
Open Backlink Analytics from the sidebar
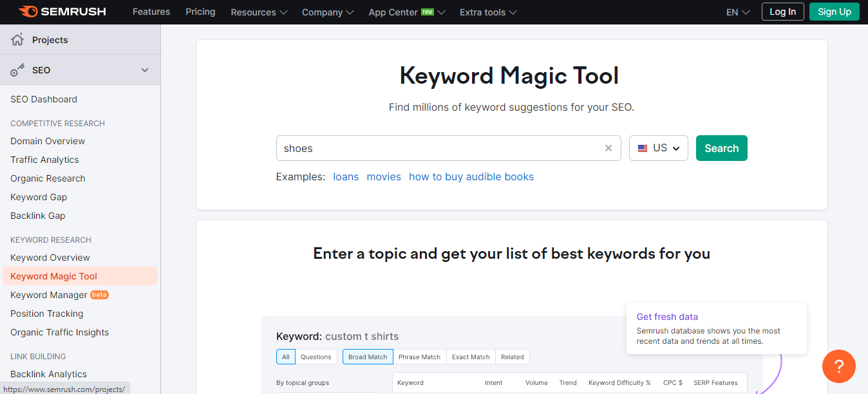point(48,374)
